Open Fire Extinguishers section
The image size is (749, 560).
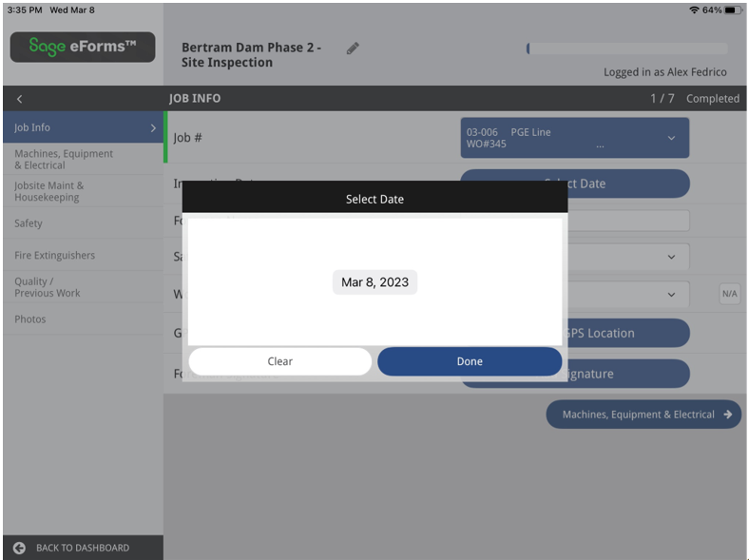tap(83, 255)
